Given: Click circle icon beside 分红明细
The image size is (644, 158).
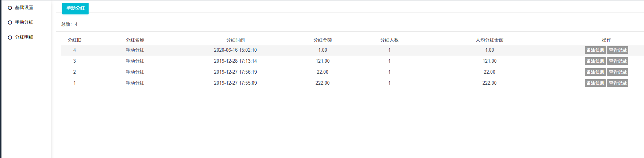Looking at the screenshot, I should coord(10,37).
